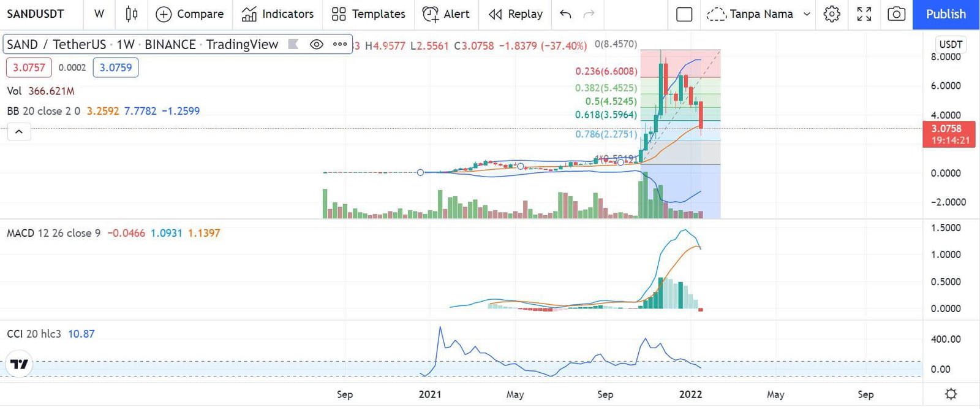This screenshot has height=409, width=980.
Task: Undo the last chart action
Action: (565, 13)
